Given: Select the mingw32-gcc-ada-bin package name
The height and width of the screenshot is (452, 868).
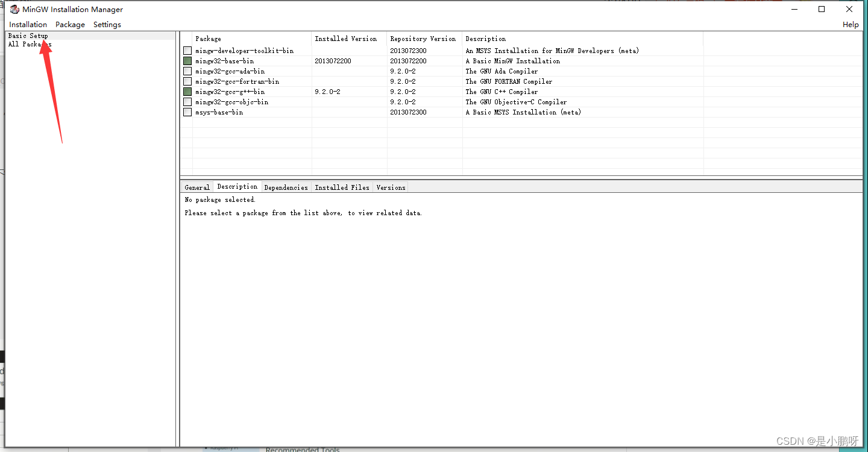Looking at the screenshot, I should (230, 71).
